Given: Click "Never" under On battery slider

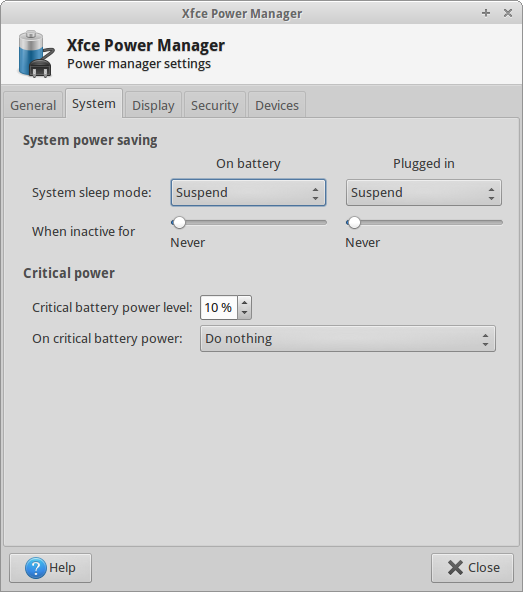Looking at the screenshot, I should point(188,242).
